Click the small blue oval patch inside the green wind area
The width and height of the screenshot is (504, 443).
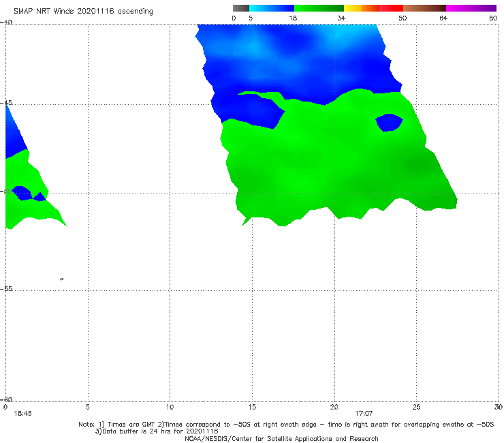coord(390,123)
